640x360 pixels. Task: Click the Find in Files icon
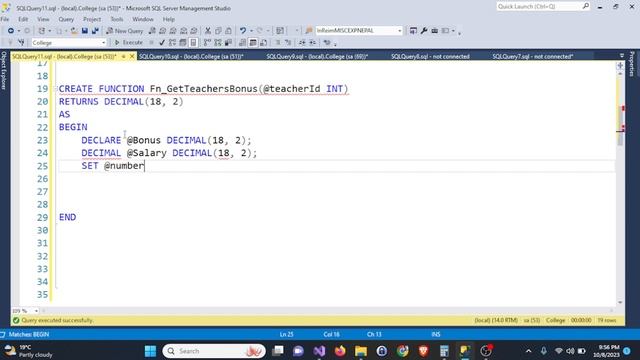[309, 31]
